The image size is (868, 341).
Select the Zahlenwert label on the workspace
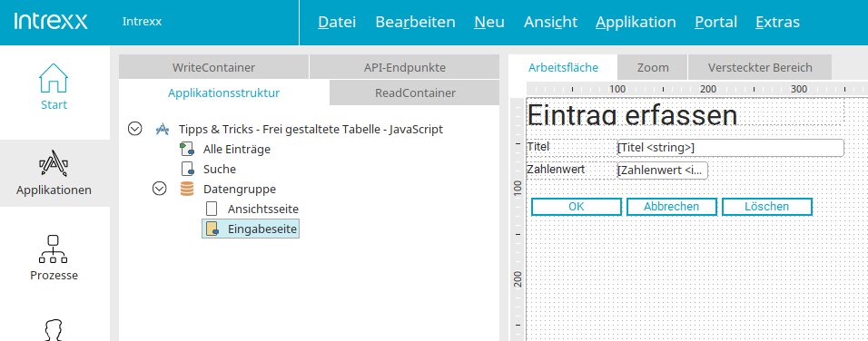point(556,169)
